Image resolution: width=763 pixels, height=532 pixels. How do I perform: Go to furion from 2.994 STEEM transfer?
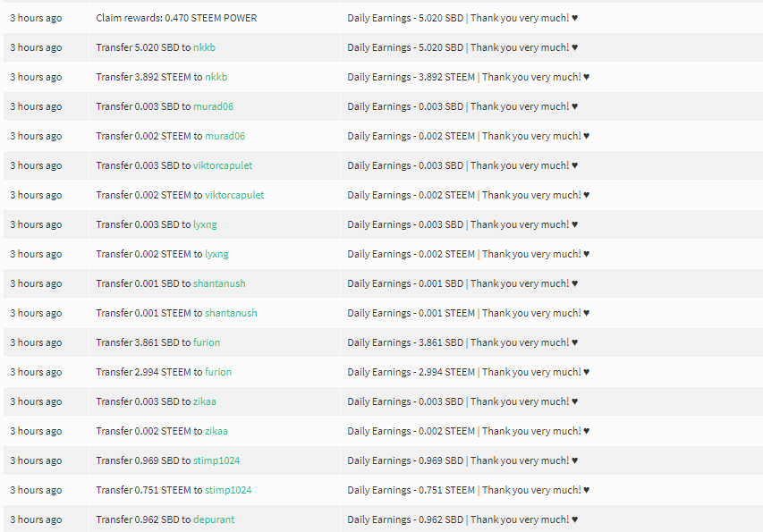click(x=218, y=372)
